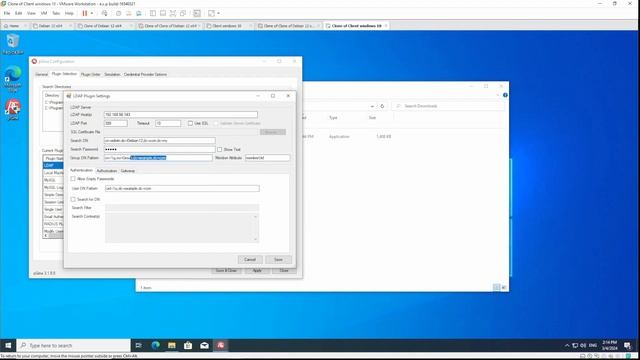Save the LDAP plugin settings

tap(278, 260)
